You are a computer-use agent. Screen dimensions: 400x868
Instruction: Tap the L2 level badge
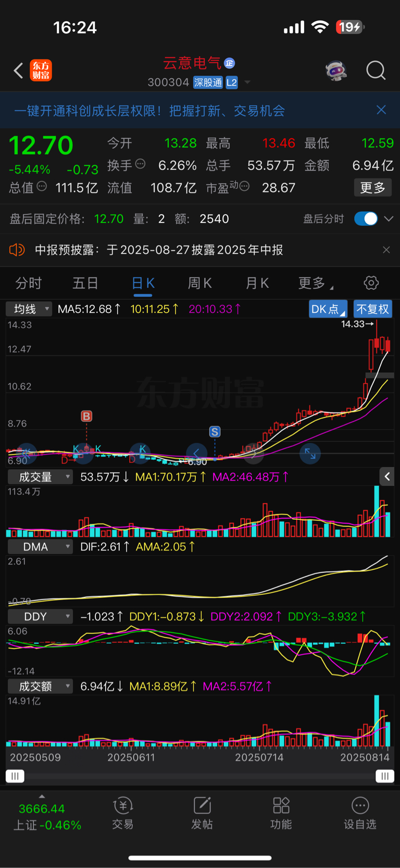(x=232, y=82)
